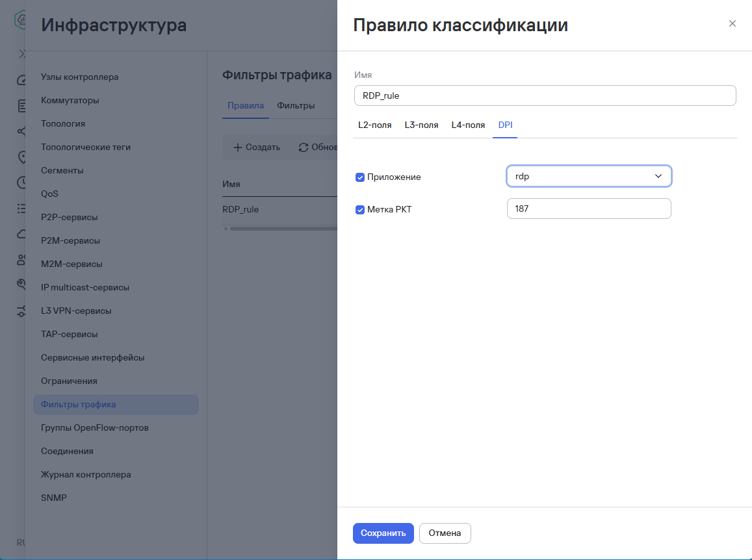The image size is (752, 560).
Task: Select the RDP_rule row in the table
Action: [279, 210]
